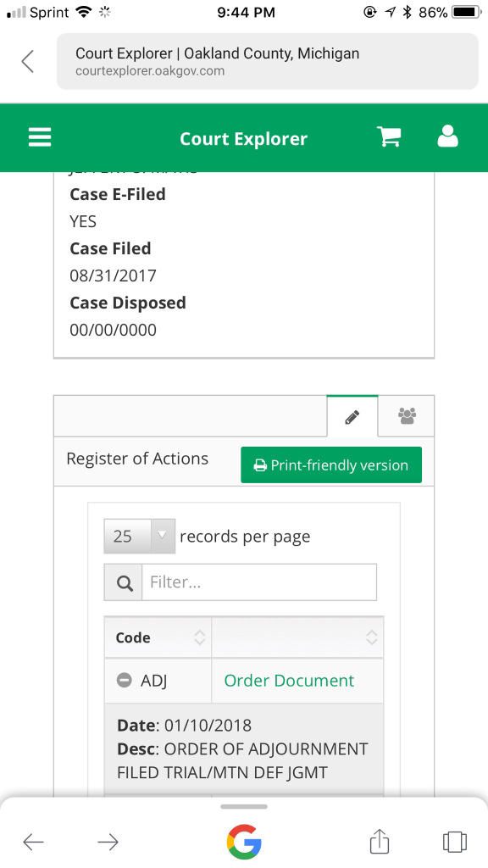Image resolution: width=488 pixels, height=868 pixels.
Task: Open the user account profile icon
Action: (447, 136)
